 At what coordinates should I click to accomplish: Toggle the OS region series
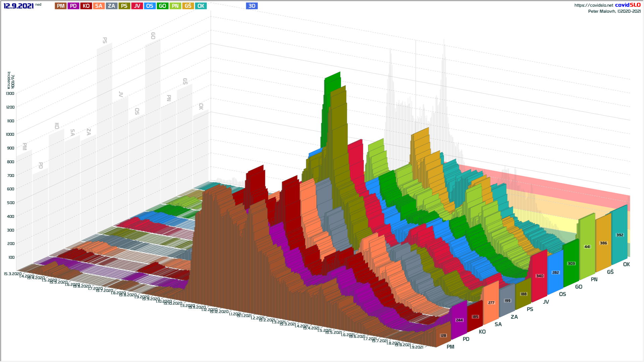(x=150, y=6)
